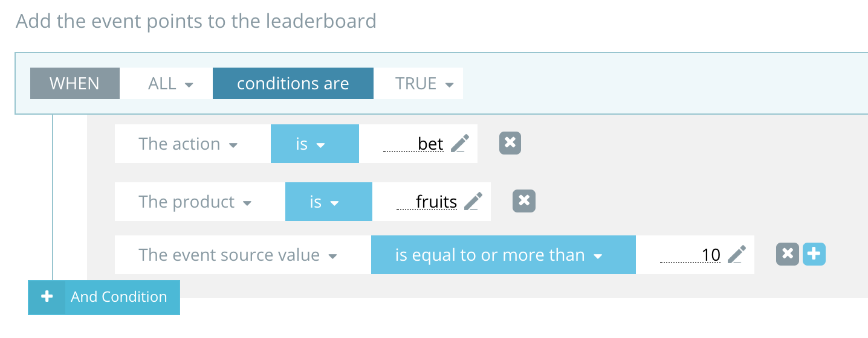
Task: Open the operator dropdown for action row
Action: tap(311, 144)
